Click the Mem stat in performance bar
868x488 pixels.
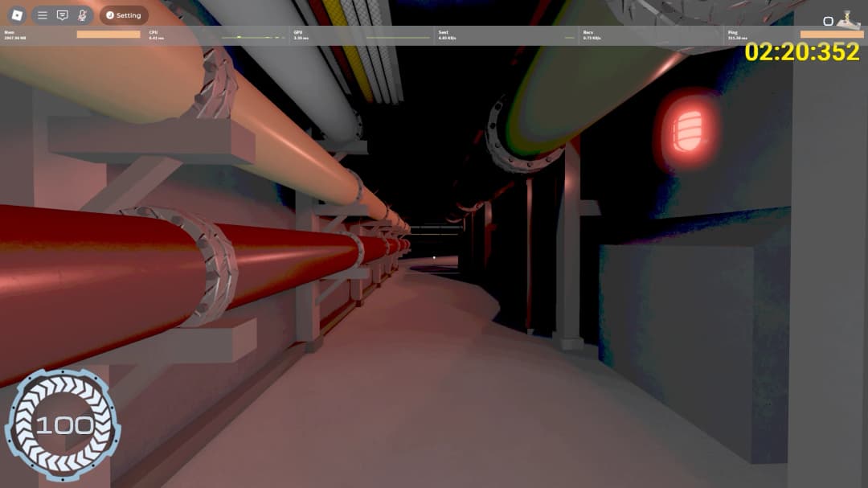click(15, 35)
